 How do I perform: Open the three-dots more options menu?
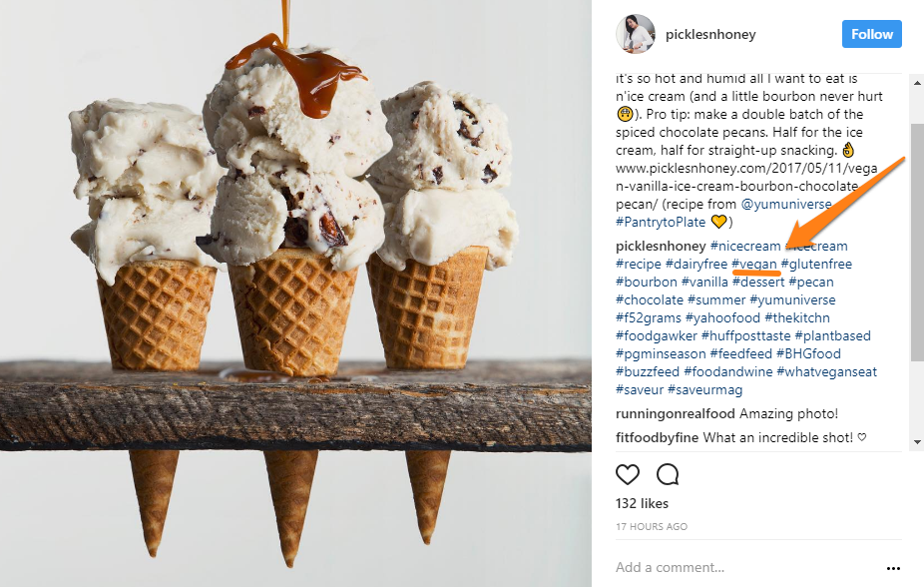[893, 568]
